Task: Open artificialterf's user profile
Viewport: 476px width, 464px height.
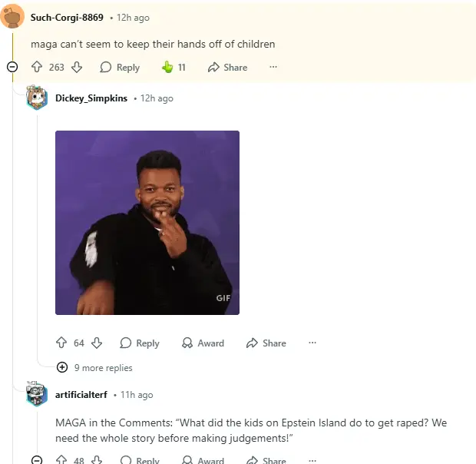Action: pos(81,394)
